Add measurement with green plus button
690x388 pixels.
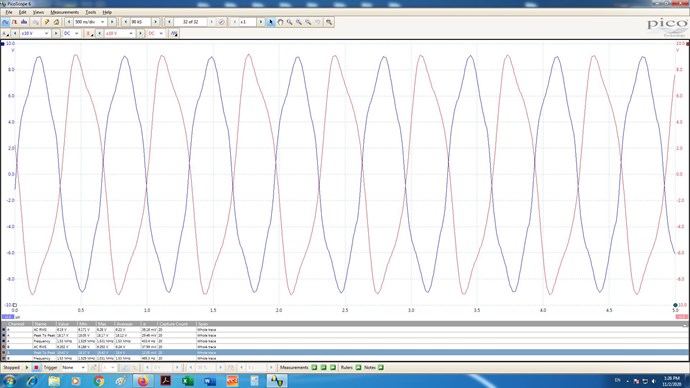(x=314, y=367)
